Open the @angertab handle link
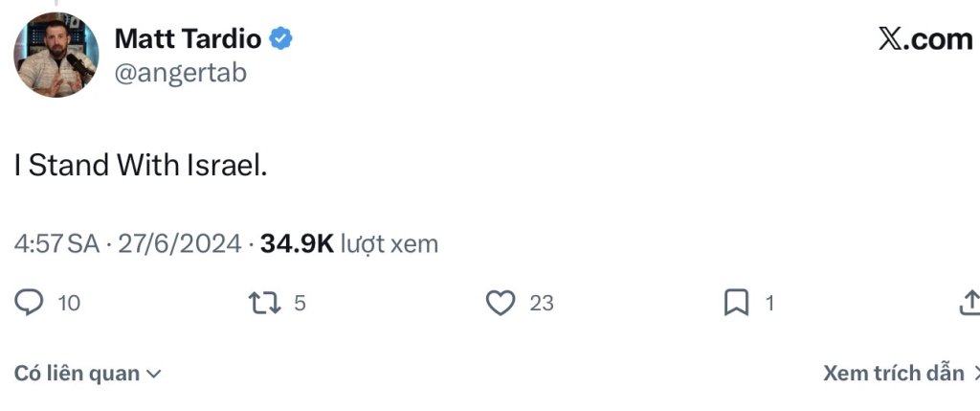This screenshot has width=980, height=411. (x=180, y=73)
